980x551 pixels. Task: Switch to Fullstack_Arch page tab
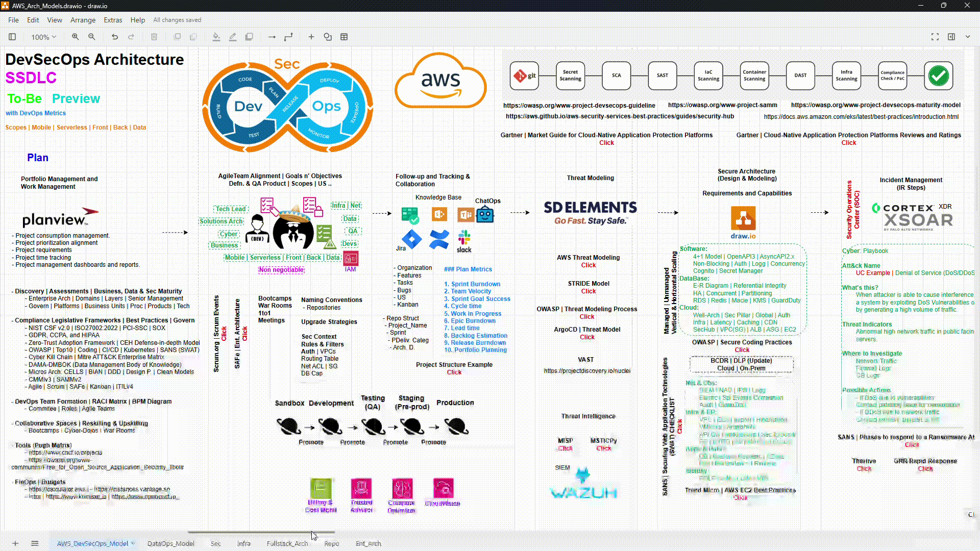(287, 543)
